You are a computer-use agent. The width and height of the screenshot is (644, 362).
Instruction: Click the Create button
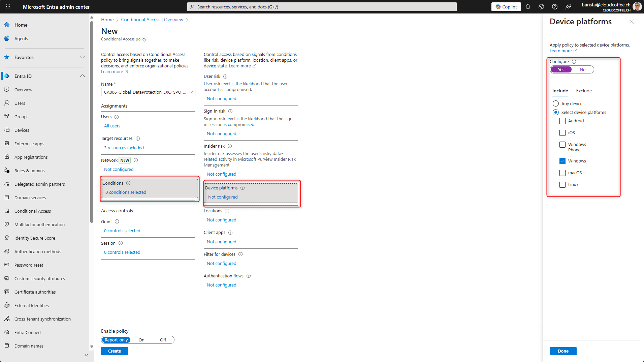[x=115, y=351]
